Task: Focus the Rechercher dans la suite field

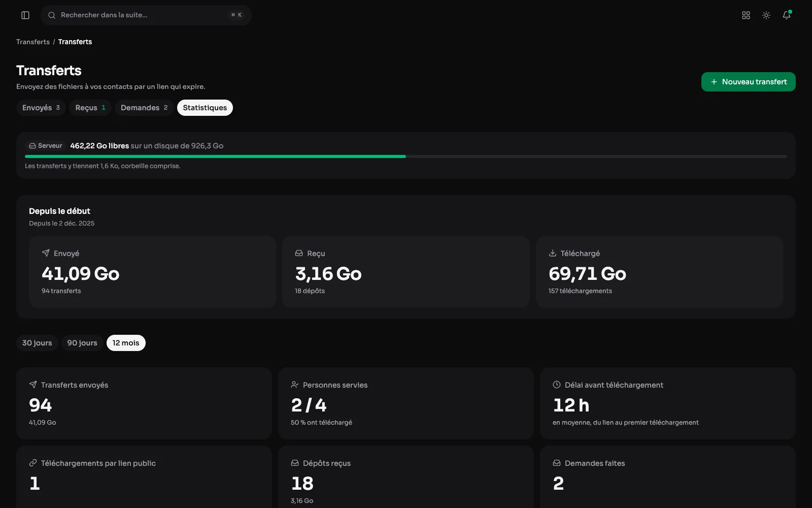Action: tap(146, 15)
